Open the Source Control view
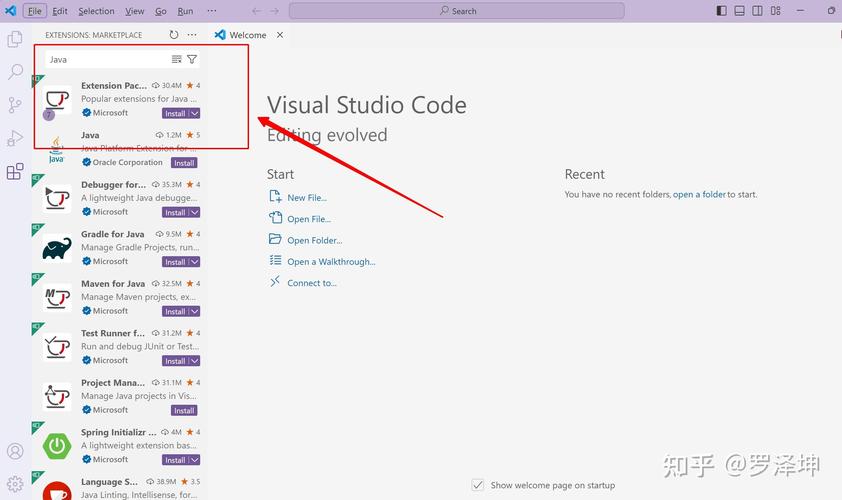This screenshot has width=842, height=500. [x=15, y=105]
